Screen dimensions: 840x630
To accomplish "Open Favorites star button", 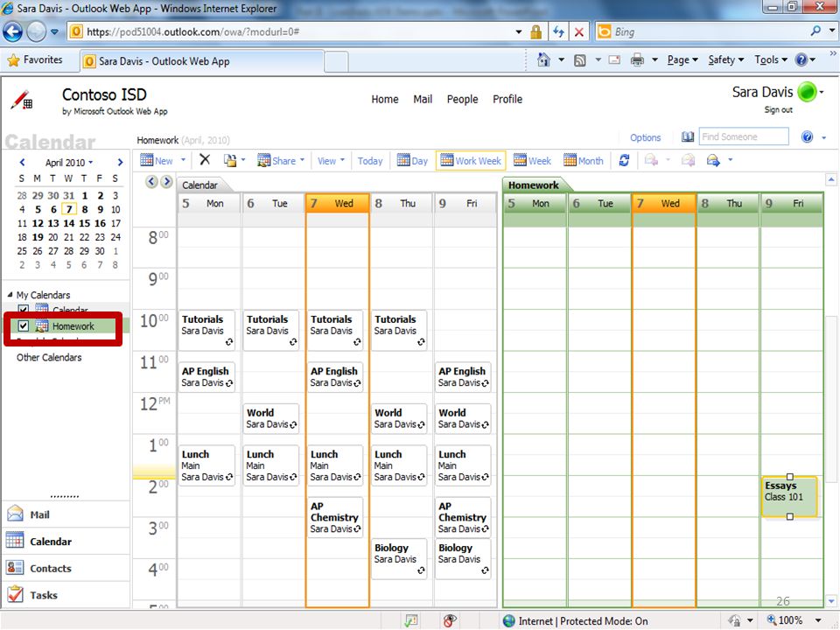I will [35, 60].
